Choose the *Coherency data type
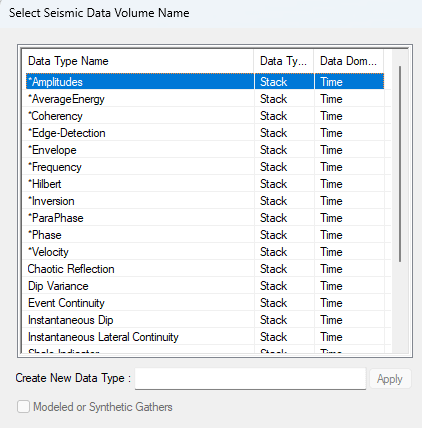The image size is (422, 428). coord(205,116)
